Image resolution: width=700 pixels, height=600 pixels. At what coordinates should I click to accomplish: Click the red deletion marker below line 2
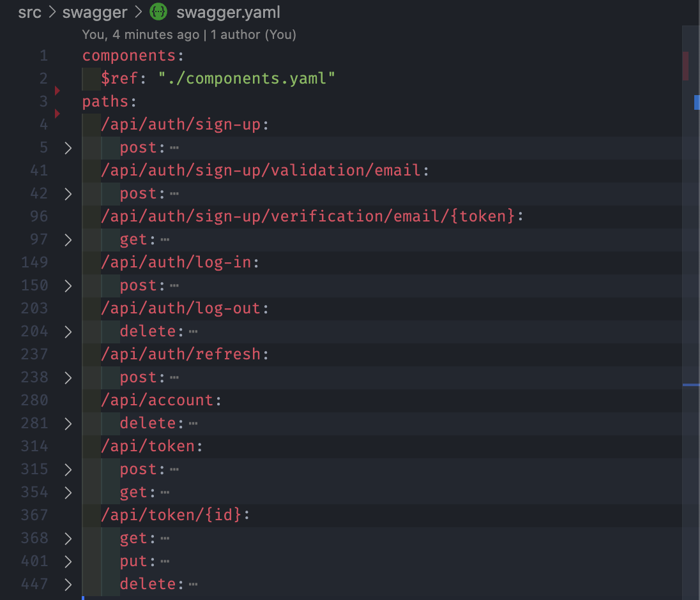tap(57, 91)
